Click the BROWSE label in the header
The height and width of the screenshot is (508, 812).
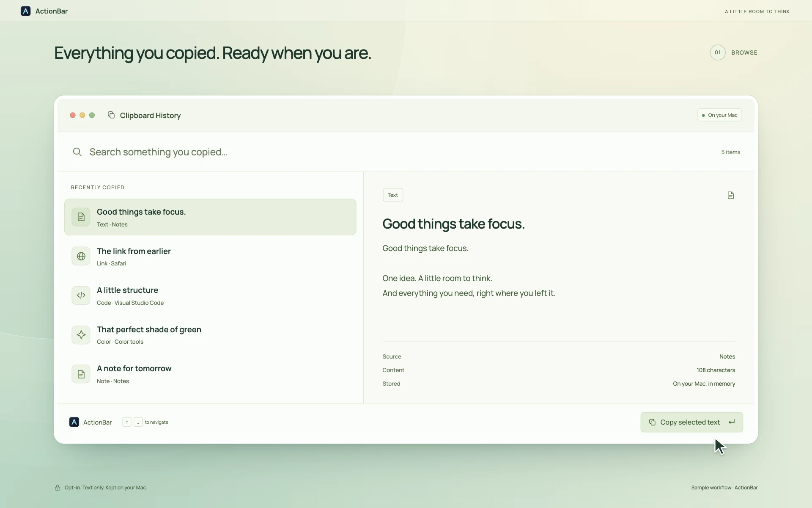tap(744, 52)
